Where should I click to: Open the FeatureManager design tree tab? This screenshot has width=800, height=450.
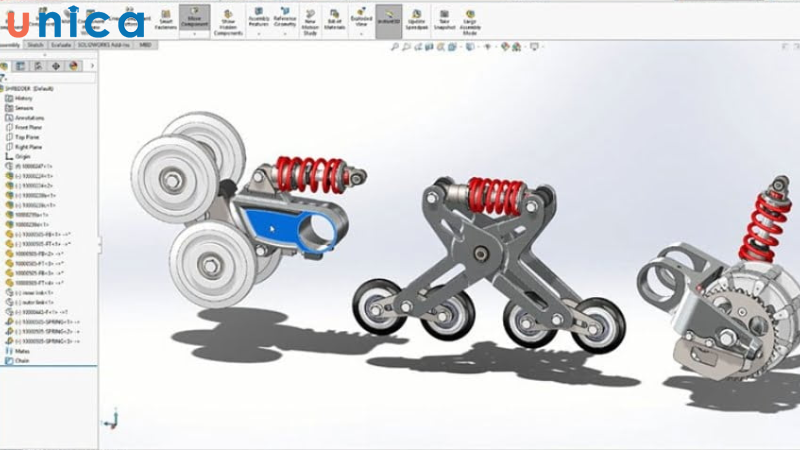(4, 66)
